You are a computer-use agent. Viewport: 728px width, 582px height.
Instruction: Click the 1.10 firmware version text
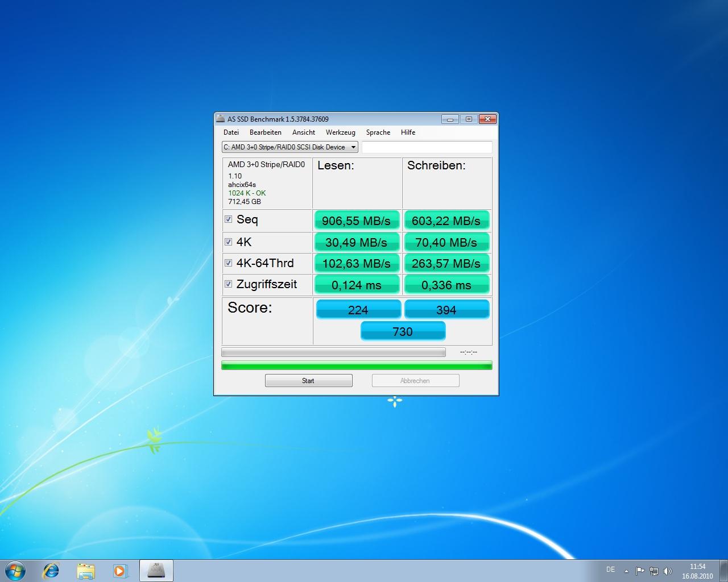235,176
